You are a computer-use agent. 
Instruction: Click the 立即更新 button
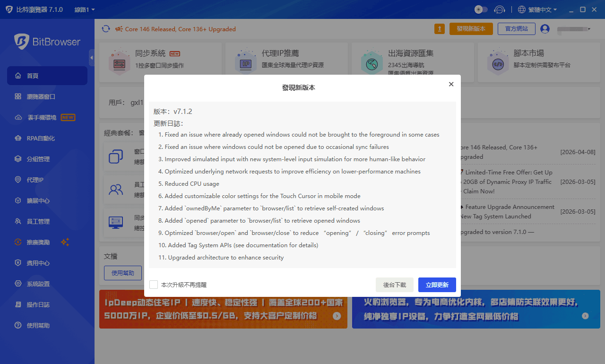coord(437,285)
